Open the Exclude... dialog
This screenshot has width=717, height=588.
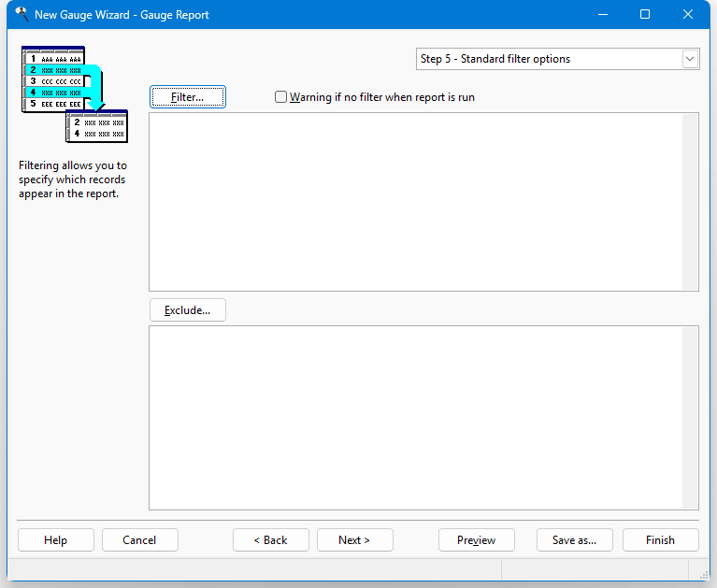coord(187,310)
